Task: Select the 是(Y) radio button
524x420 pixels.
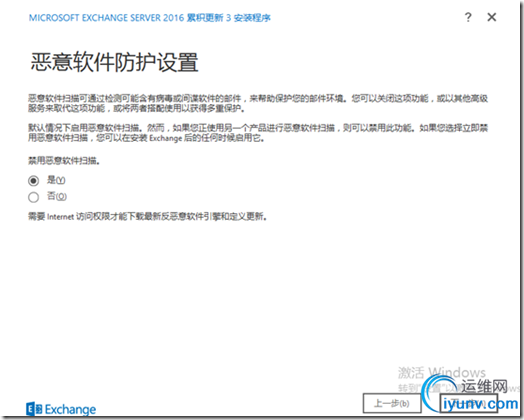Action: tap(33, 181)
